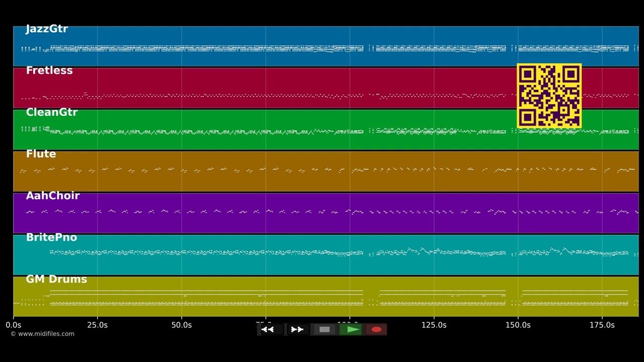Click the QR code image
This screenshot has width=644, height=362.
[549, 96]
